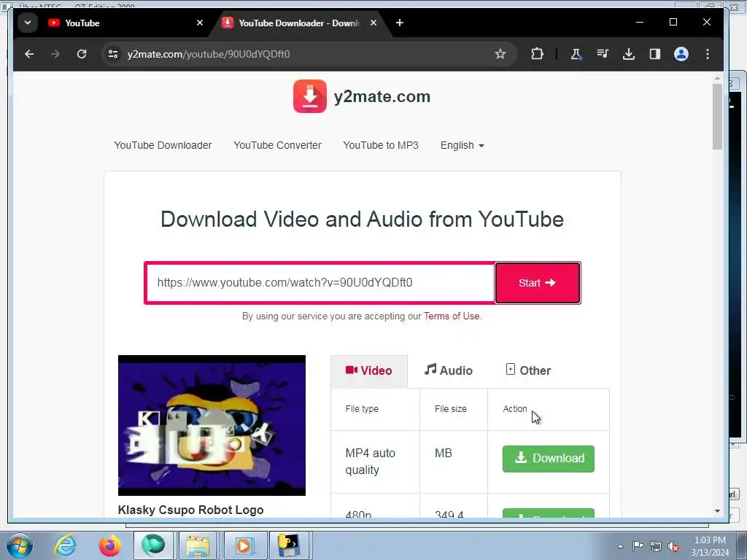Download the MP4 auto quality file
Screen dimensions: 747x560
(x=549, y=459)
